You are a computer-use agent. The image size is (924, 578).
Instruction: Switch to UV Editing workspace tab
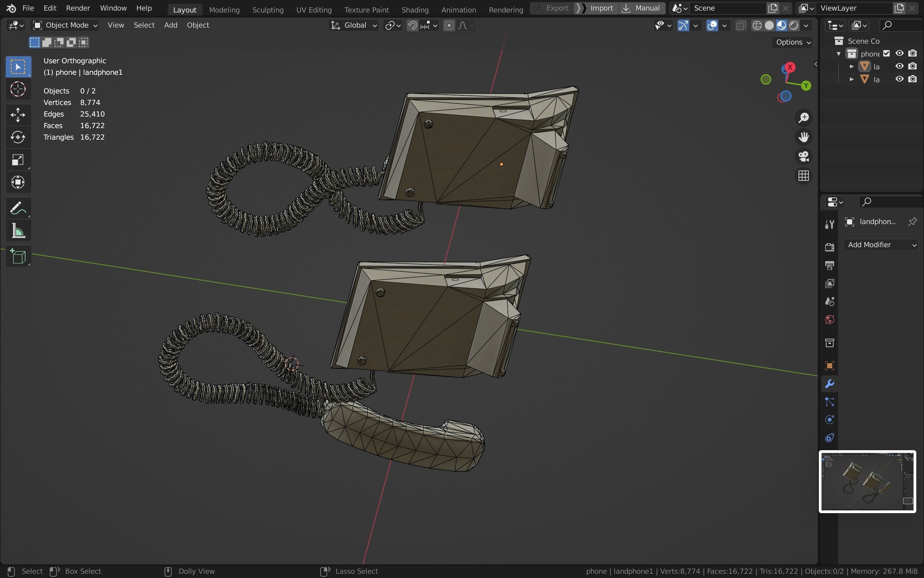click(x=314, y=10)
